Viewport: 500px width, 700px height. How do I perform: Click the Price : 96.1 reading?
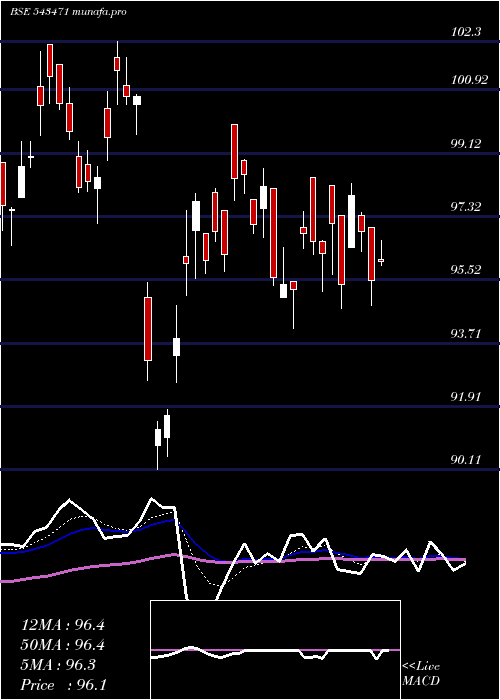[63, 685]
